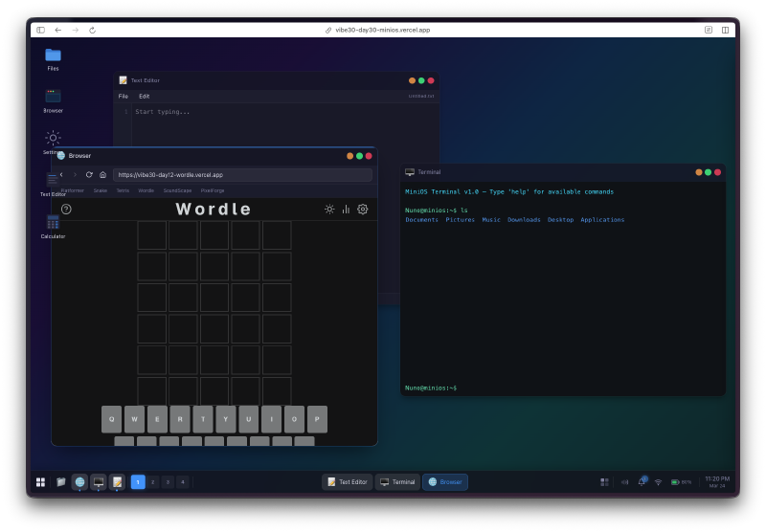Reload page in MiniOS Browser window
Image resolution: width=766 pixels, height=532 pixels.
(x=89, y=175)
